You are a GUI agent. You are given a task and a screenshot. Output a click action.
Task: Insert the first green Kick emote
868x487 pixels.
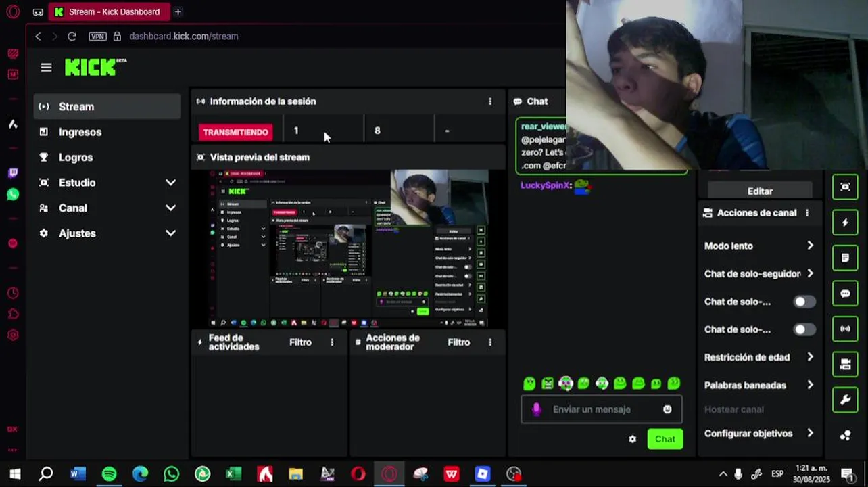[529, 384]
